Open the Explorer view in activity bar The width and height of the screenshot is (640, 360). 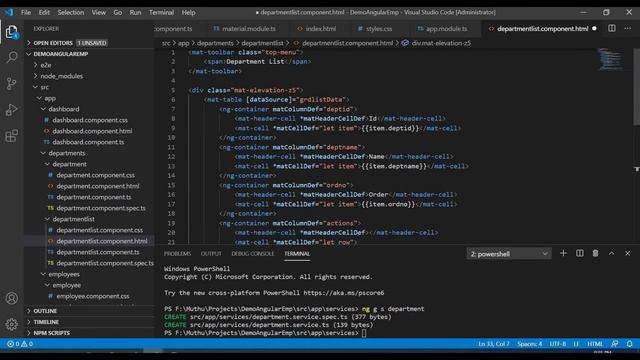tap(11, 32)
